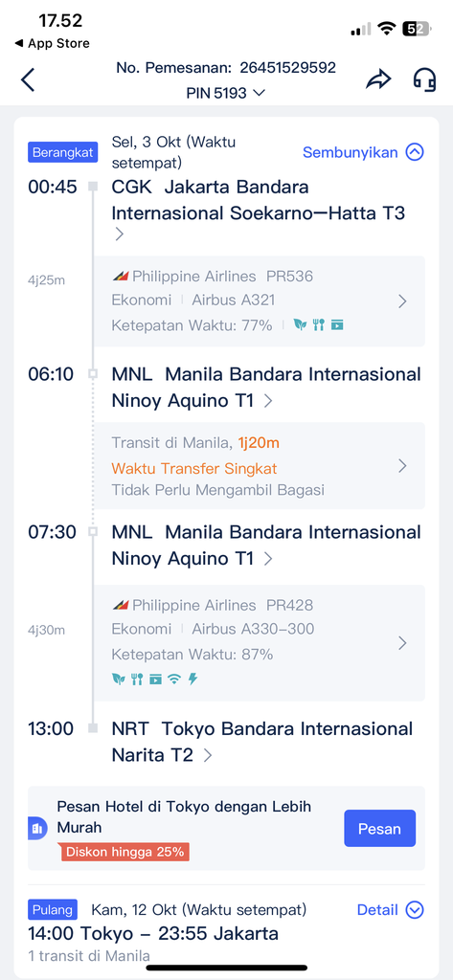453x980 pixels.
Task: Tap the Pesan hotel booking button
Action: click(x=380, y=829)
